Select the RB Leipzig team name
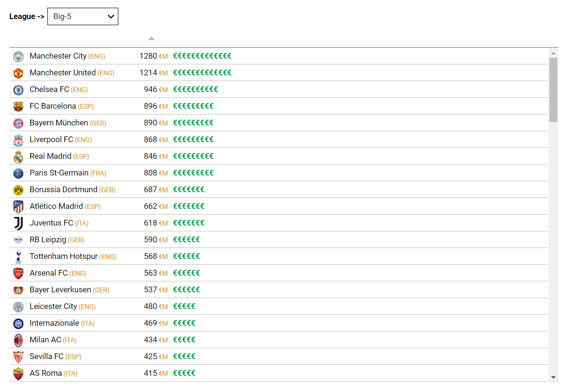 coord(48,239)
